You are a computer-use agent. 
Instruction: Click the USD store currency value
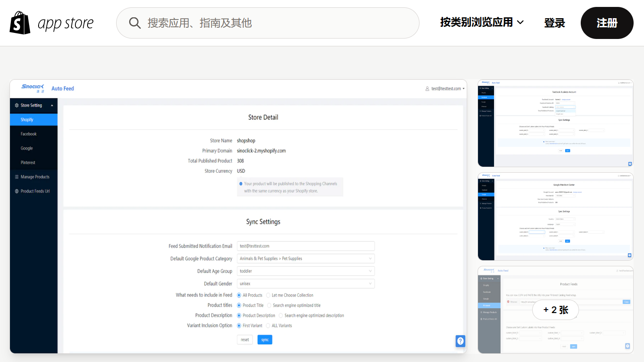pyautogui.click(x=241, y=171)
